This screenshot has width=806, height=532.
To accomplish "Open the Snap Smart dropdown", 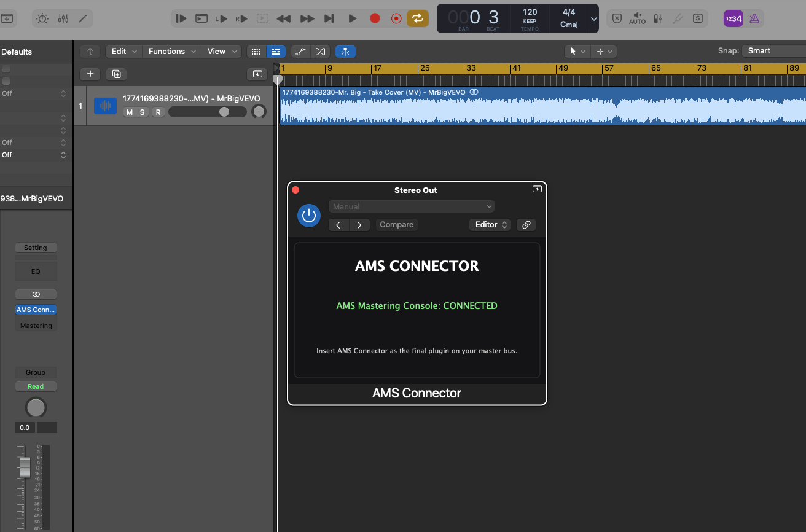I will tap(774, 51).
